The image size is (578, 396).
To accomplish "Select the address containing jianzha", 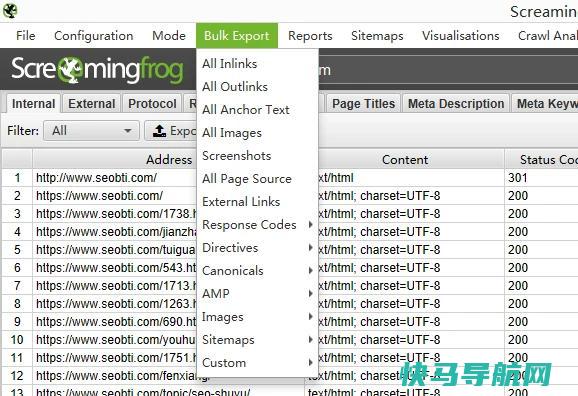I will click(116, 232).
